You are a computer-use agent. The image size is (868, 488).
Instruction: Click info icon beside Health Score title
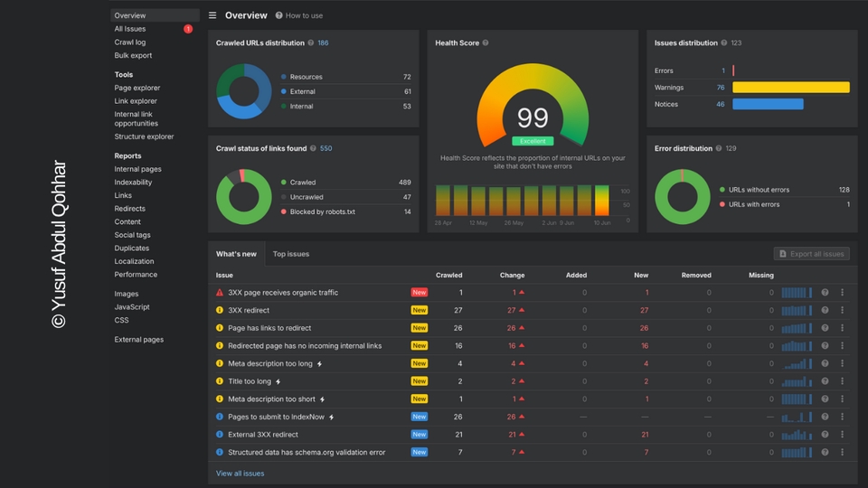coord(486,42)
